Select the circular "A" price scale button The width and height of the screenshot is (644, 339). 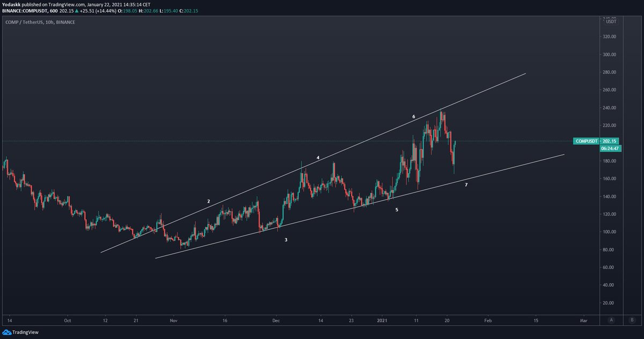[x=611, y=320]
